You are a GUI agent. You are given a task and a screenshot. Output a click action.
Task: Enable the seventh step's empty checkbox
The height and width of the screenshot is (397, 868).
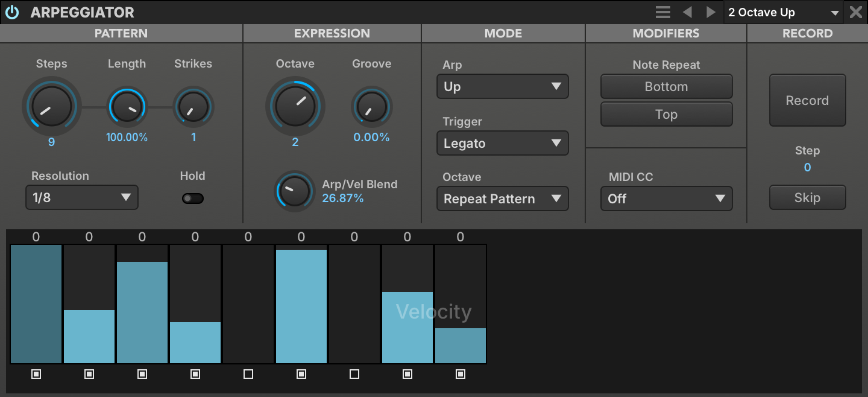pyautogui.click(x=354, y=374)
